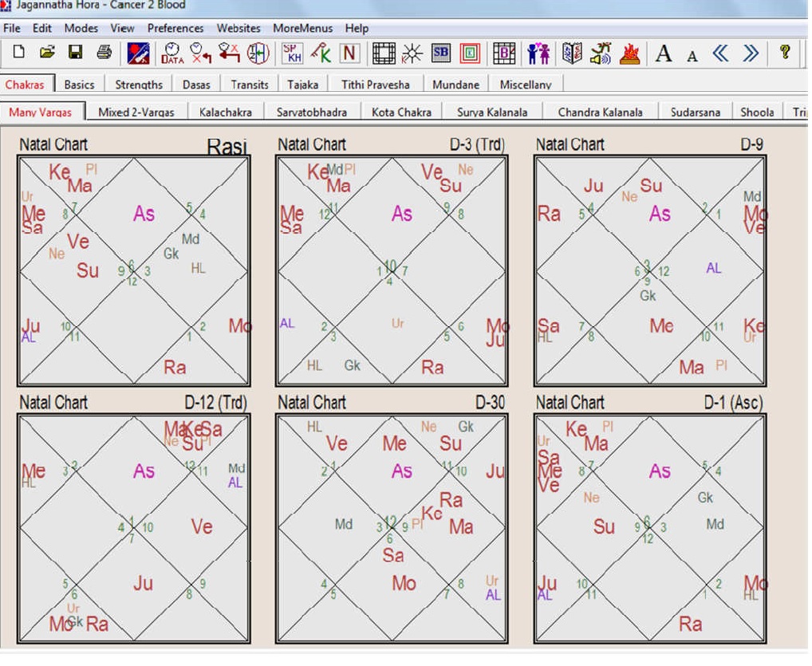This screenshot has height=666, width=812.
Task: Print the chart with the printer icon
Action: [104, 53]
